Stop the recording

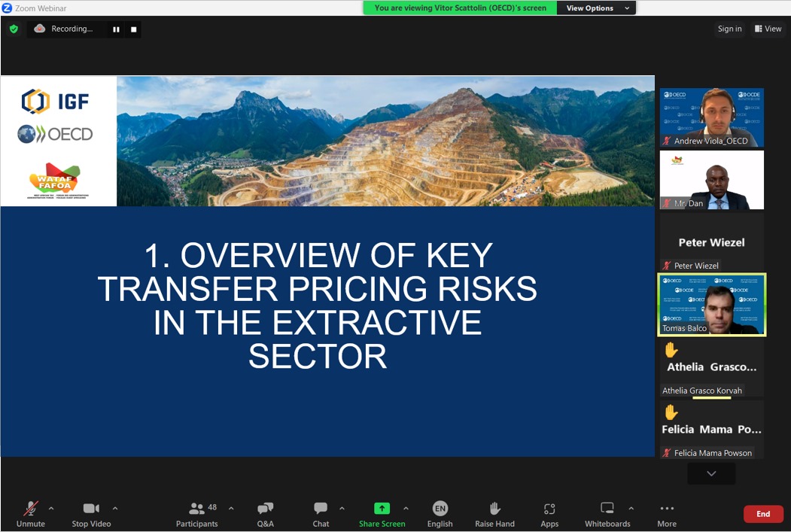tap(134, 29)
